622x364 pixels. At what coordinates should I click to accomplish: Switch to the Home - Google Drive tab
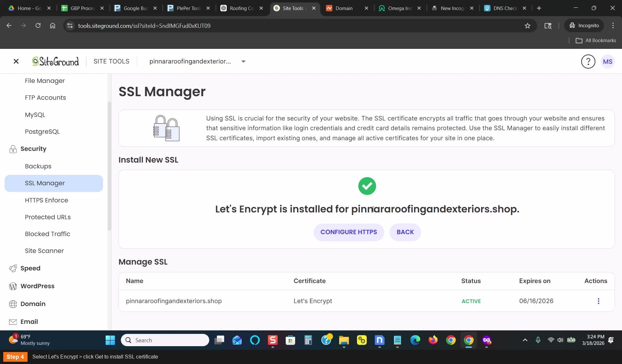click(29, 8)
